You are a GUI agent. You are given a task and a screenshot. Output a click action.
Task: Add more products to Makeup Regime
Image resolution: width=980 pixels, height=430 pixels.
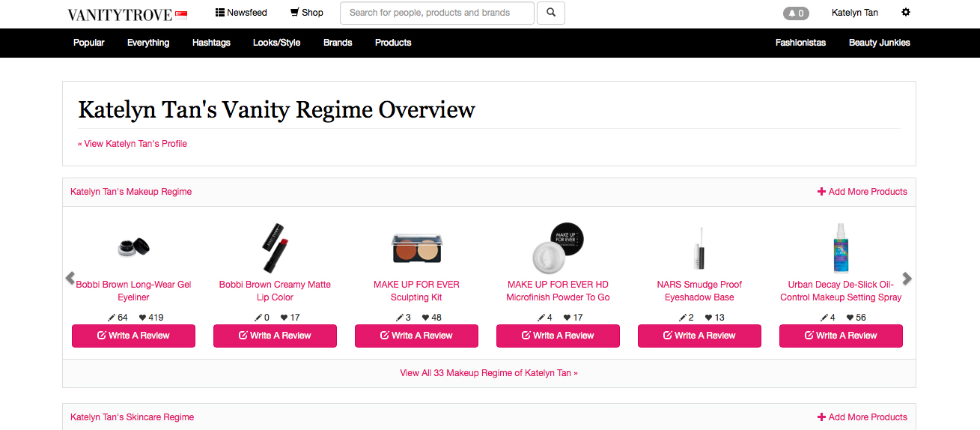pyautogui.click(x=862, y=192)
